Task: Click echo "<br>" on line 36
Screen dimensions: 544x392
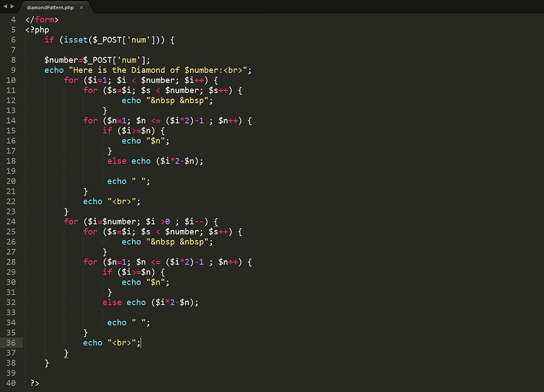Action: click(x=111, y=343)
